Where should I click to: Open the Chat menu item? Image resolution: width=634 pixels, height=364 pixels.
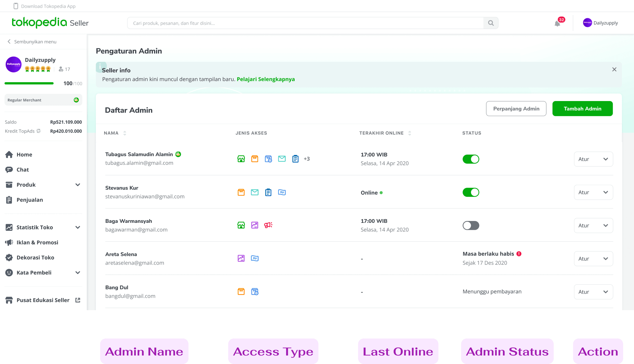coord(22,170)
